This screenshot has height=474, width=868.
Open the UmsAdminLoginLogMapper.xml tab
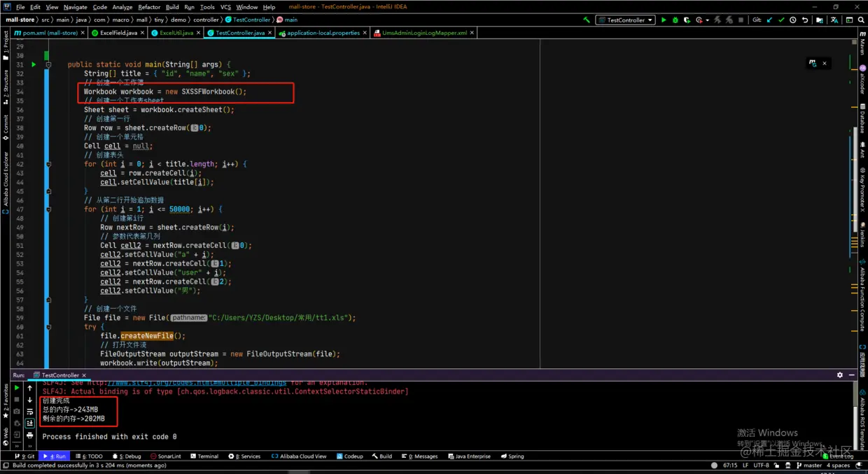[424, 33]
